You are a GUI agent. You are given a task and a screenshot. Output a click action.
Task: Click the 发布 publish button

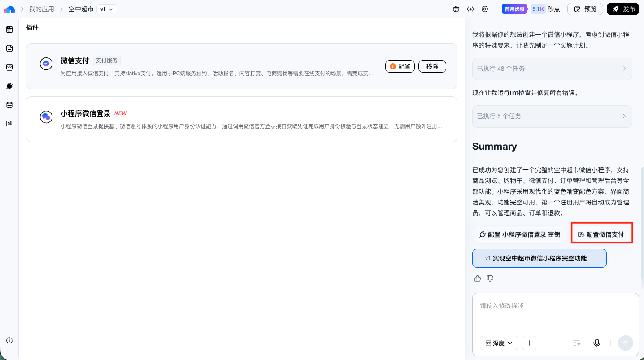[622, 9]
